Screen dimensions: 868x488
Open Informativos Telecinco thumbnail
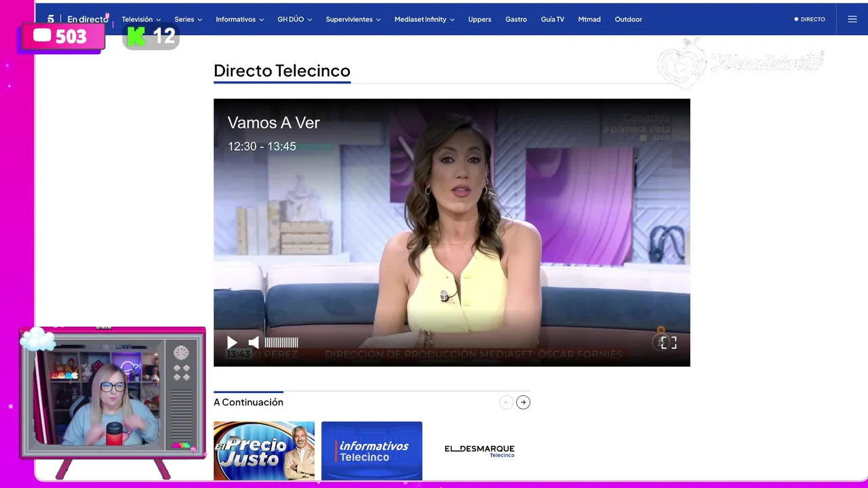[x=372, y=451]
